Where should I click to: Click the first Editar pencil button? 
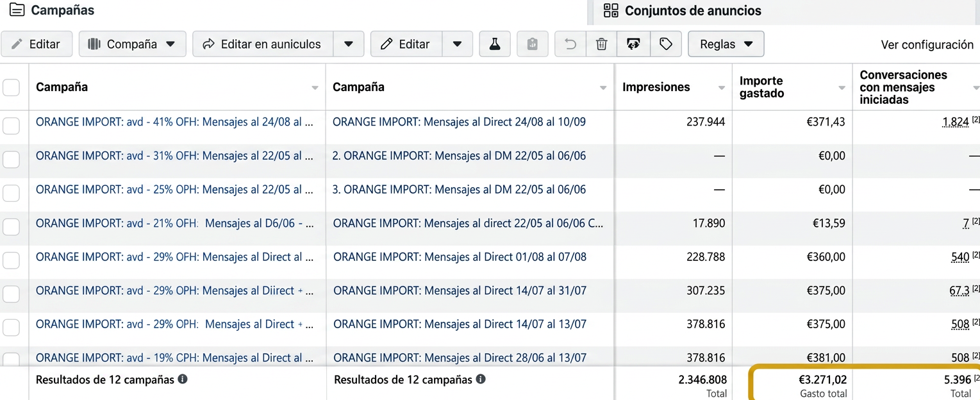(37, 44)
